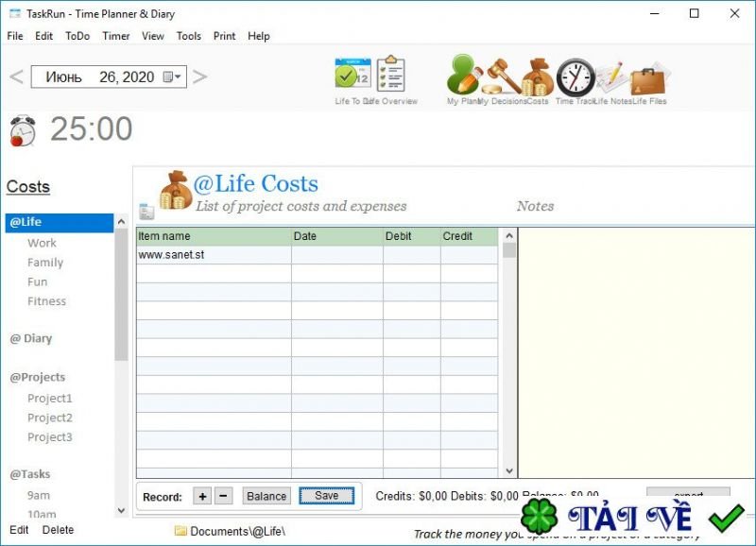
Task: Open the Timer menu
Action: click(x=116, y=36)
